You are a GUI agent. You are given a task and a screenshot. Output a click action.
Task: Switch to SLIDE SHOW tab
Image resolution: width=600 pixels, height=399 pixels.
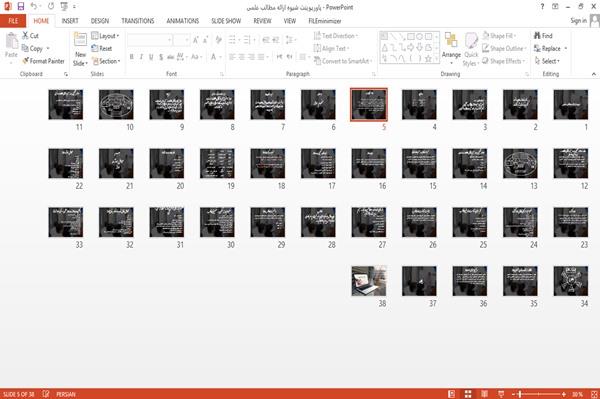coord(226,21)
